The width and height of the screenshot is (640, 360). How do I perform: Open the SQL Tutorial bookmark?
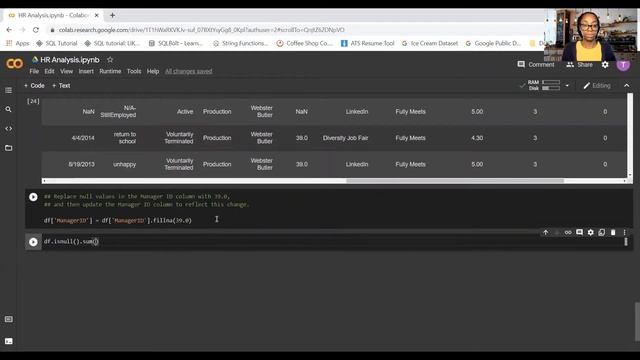coord(57,43)
